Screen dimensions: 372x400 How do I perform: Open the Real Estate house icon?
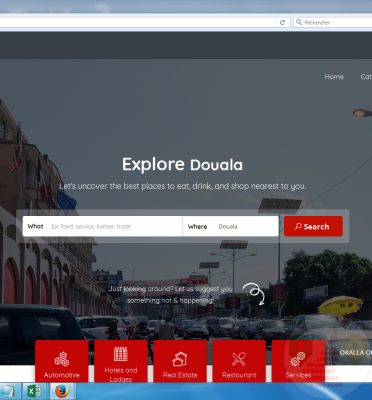coord(180,359)
